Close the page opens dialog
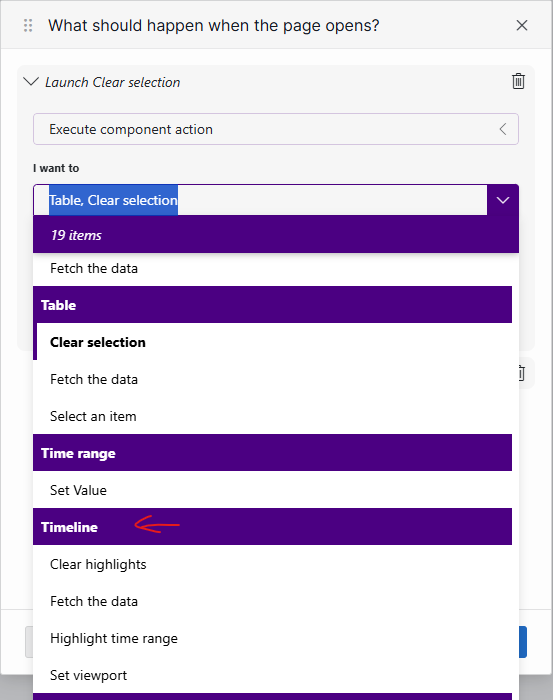The image size is (553, 700). tap(522, 25)
